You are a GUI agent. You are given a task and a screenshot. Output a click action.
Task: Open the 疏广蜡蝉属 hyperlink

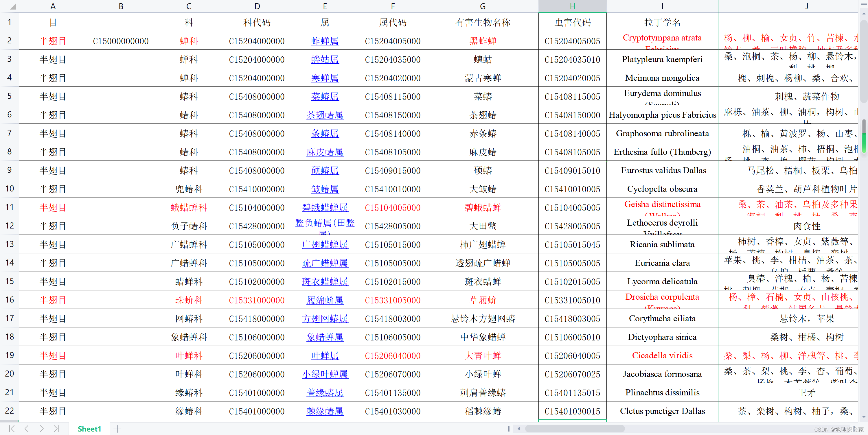[325, 263]
